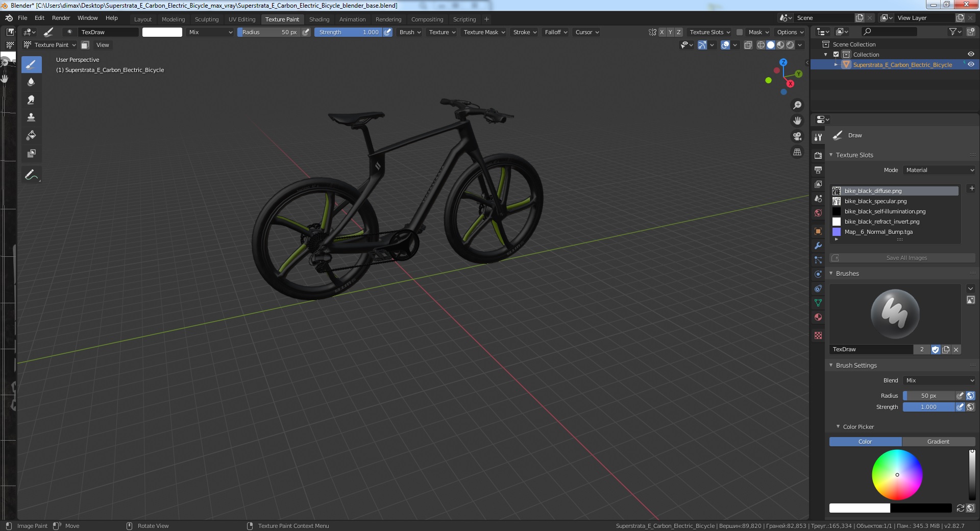Screen dimensions: 980x531
Task: Open the Physics properties tab
Action: 818,274
